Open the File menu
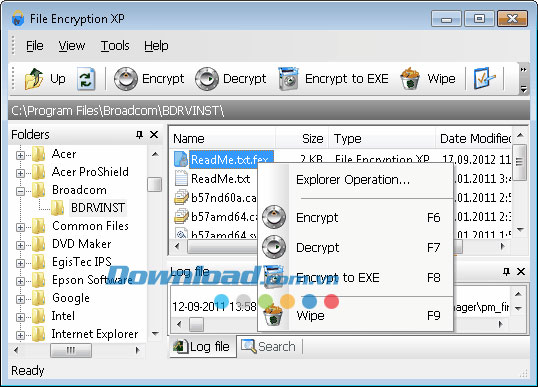538x387 pixels. pyautogui.click(x=35, y=46)
